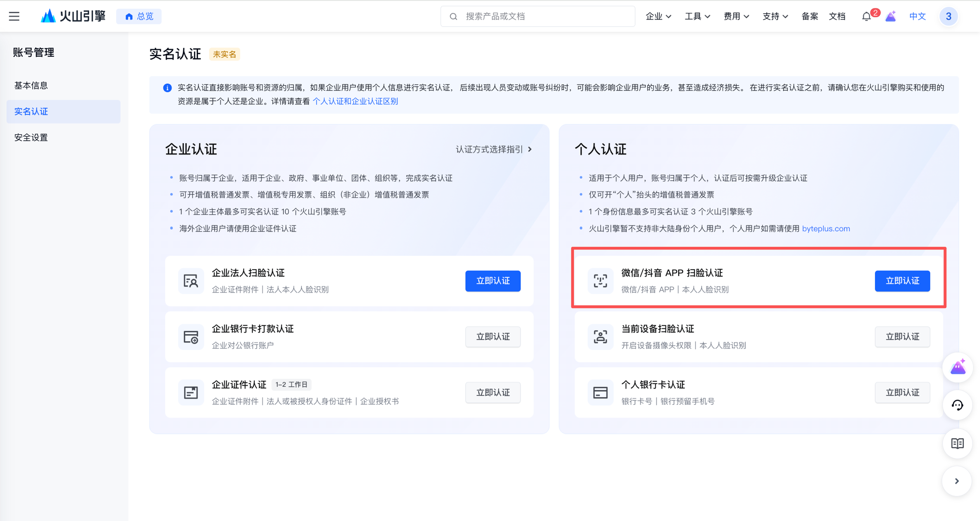Click the 个人认证 card heading
The height and width of the screenshot is (521, 980).
(601, 149)
